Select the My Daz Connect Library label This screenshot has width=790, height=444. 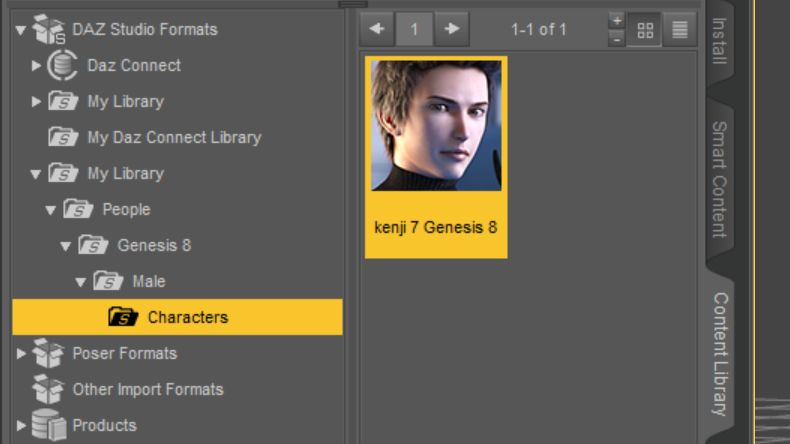click(x=174, y=138)
